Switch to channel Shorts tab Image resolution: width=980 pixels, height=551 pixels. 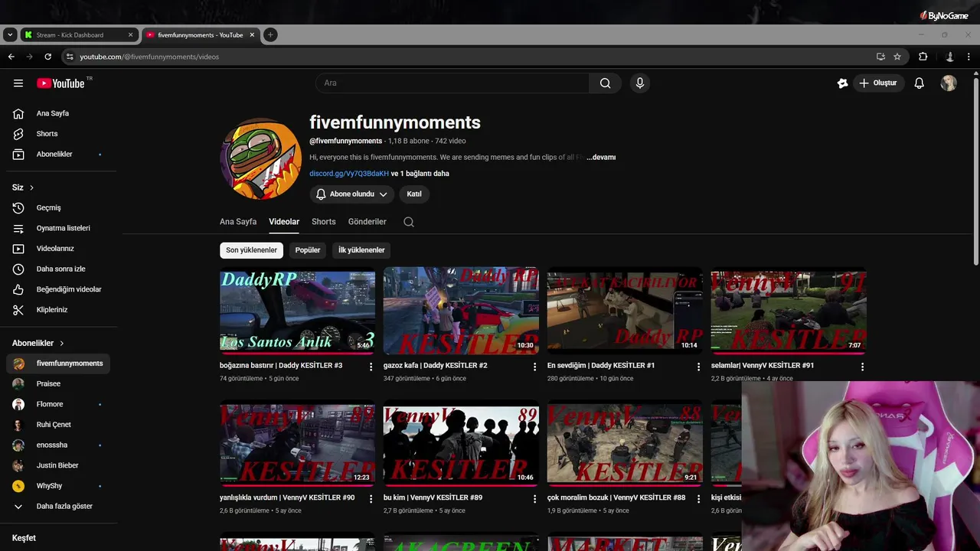(x=323, y=222)
